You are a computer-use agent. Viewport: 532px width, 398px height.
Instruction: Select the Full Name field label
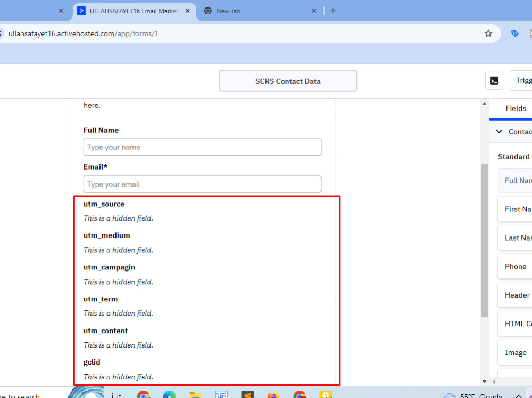point(101,130)
